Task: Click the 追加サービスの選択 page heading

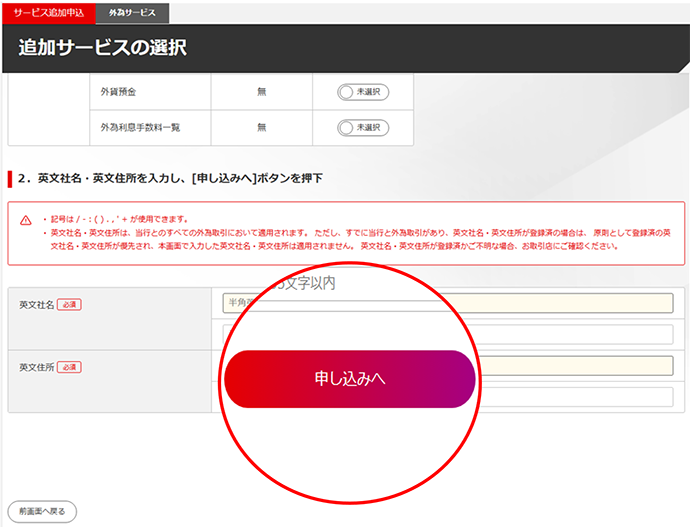Action: (x=102, y=49)
